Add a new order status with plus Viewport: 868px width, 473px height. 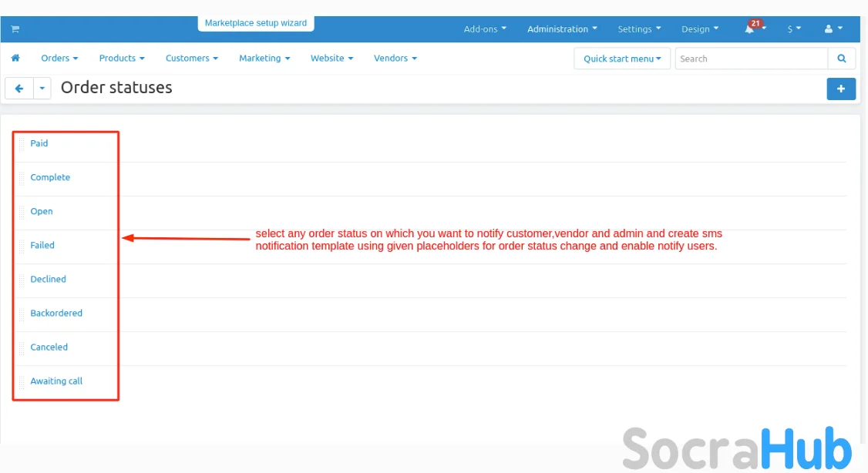tap(841, 89)
